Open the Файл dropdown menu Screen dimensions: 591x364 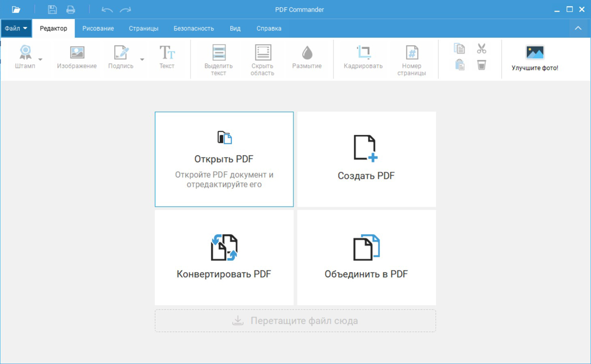(x=16, y=28)
